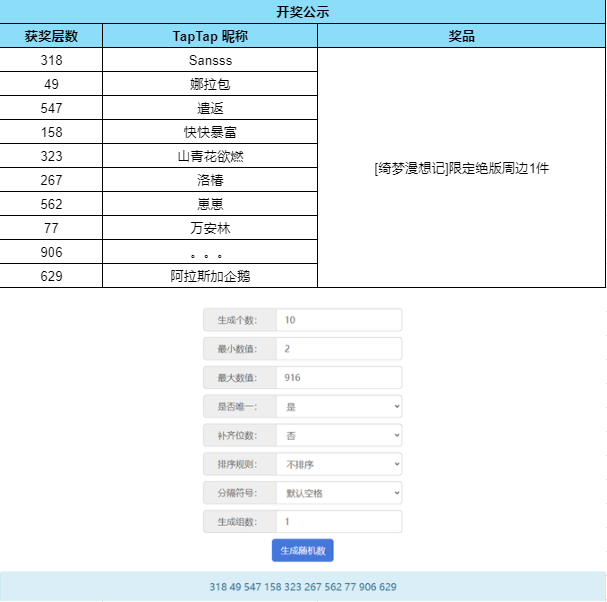607x602 pixels.
Task: Select the 山青花欲燃 nickname cell
Action: pyautogui.click(x=210, y=156)
